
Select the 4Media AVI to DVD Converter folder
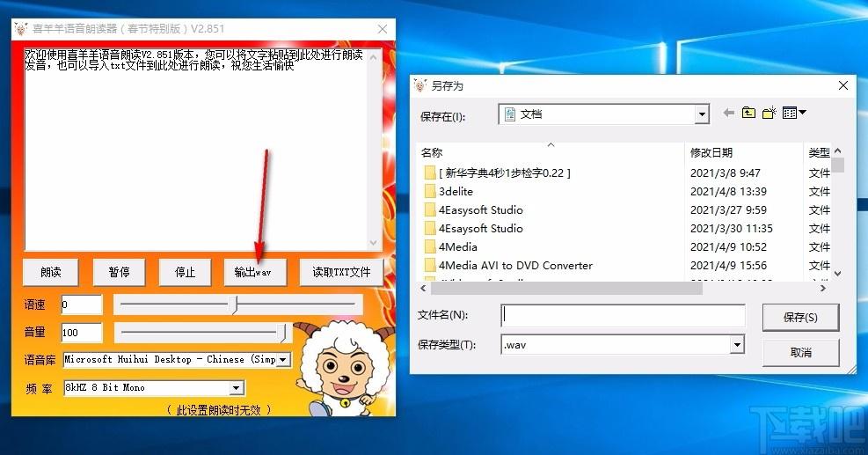[x=514, y=265]
